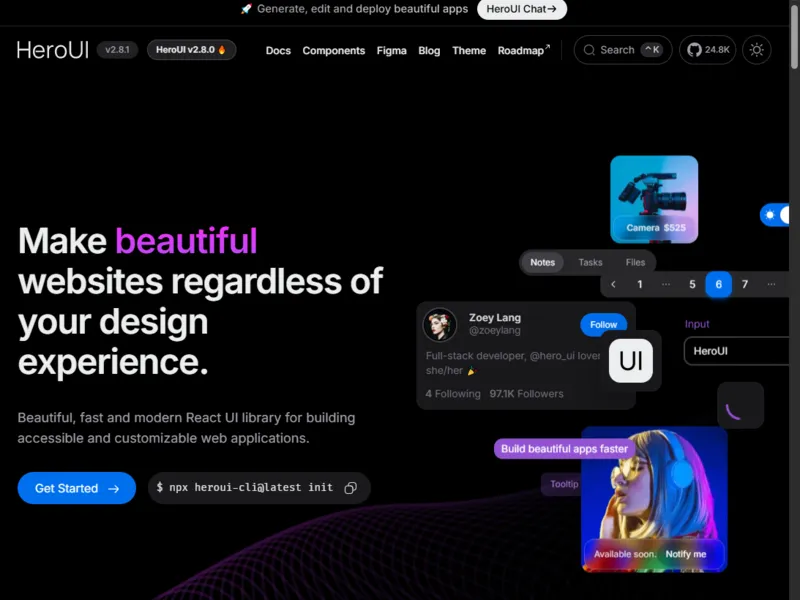Go to the Figma page
Viewport: 800px width, 600px height.
coord(391,51)
